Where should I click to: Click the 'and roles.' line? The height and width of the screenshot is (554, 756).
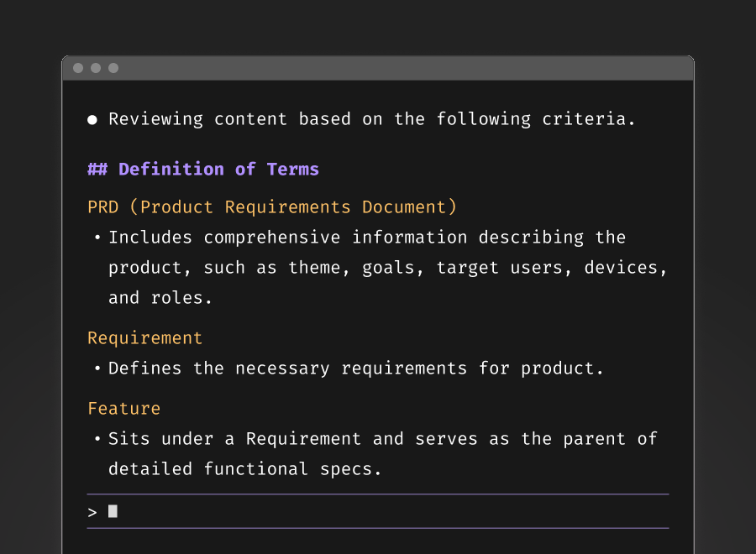pyautogui.click(x=160, y=298)
